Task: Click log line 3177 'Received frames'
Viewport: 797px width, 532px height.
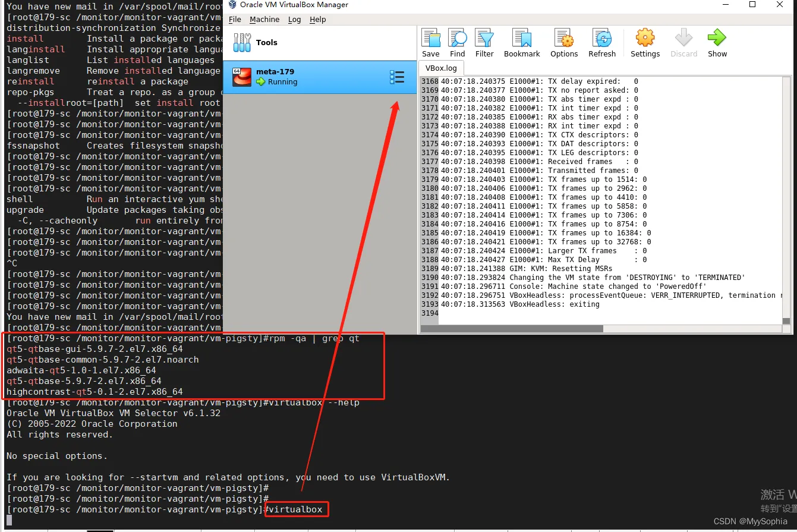Action: [x=540, y=162]
